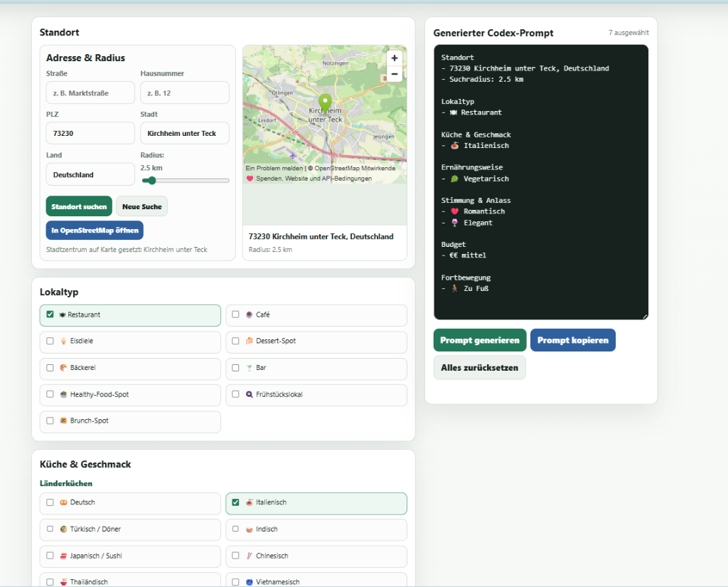Zoom out on the map with minus button
728x587 pixels.
(x=394, y=74)
